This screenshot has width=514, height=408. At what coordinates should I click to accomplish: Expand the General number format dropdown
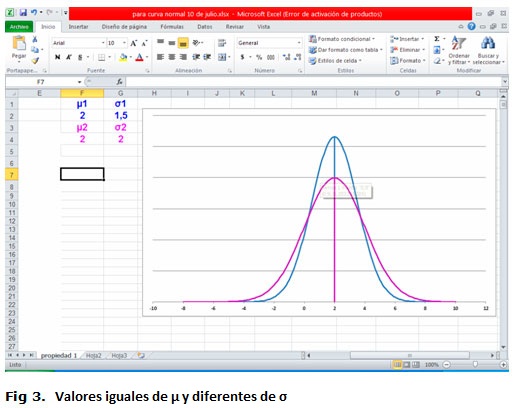(x=299, y=43)
